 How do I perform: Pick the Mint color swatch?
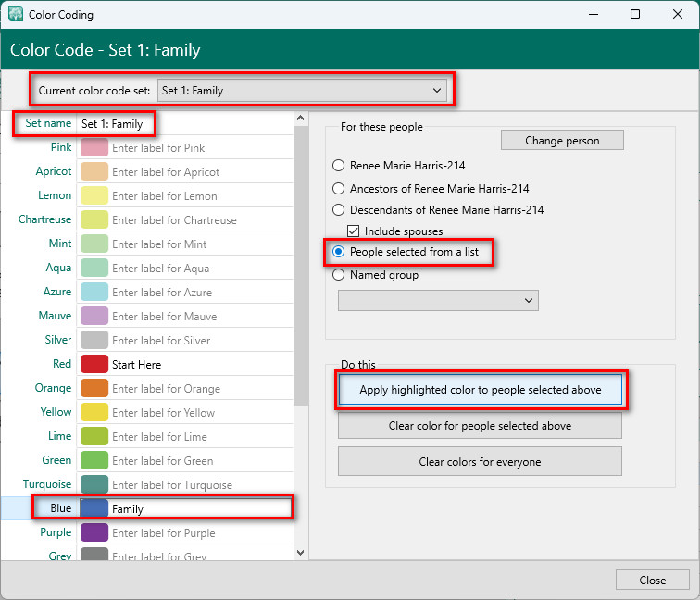pos(94,244)
